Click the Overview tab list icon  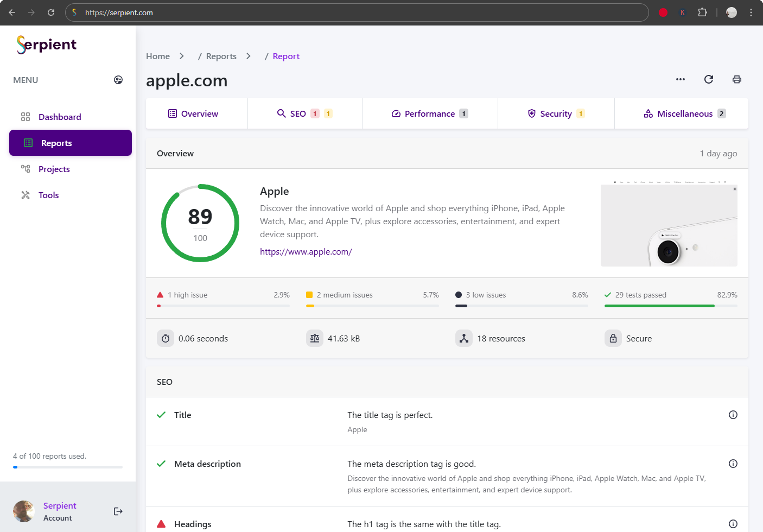pos(173,113)
